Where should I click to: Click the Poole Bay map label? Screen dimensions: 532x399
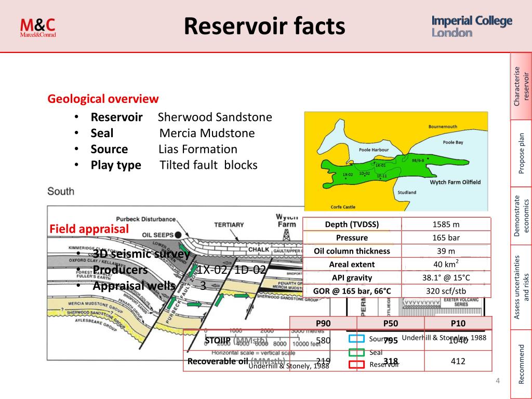tap(453, 142)
